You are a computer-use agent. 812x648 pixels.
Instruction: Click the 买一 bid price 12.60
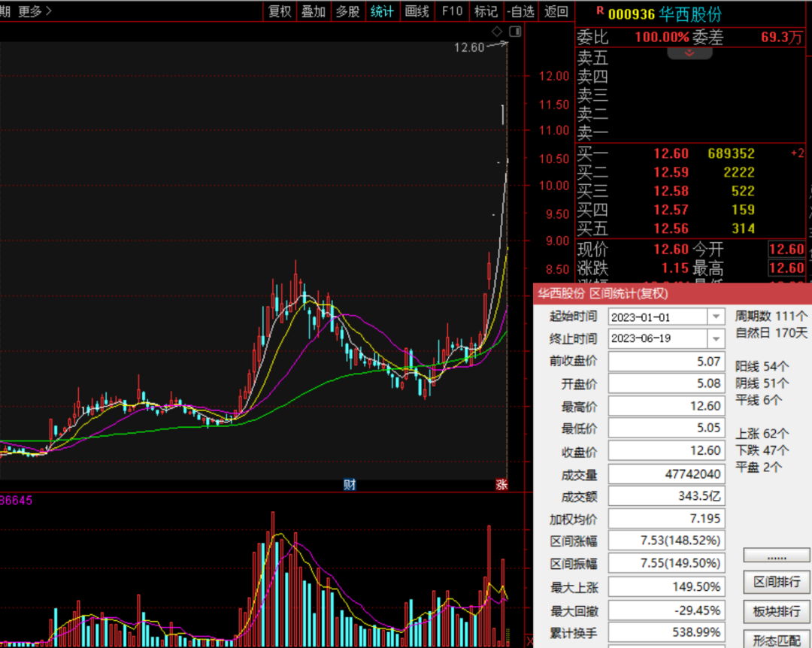click(671, 153)
